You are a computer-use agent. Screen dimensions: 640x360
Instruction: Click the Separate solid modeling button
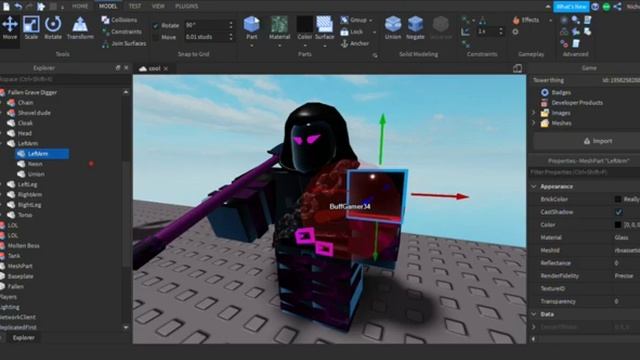pos(441,28)
